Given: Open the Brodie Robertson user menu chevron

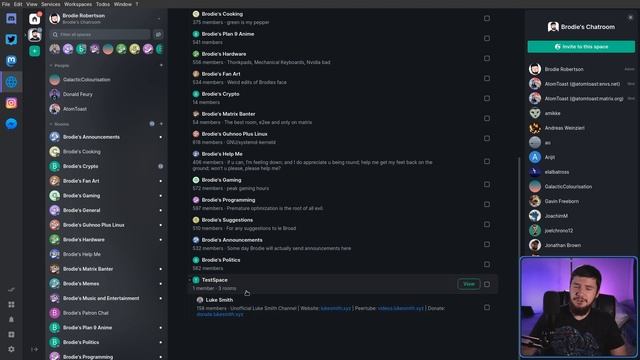Looking at the screenshot, I should [x=159, y=19].
